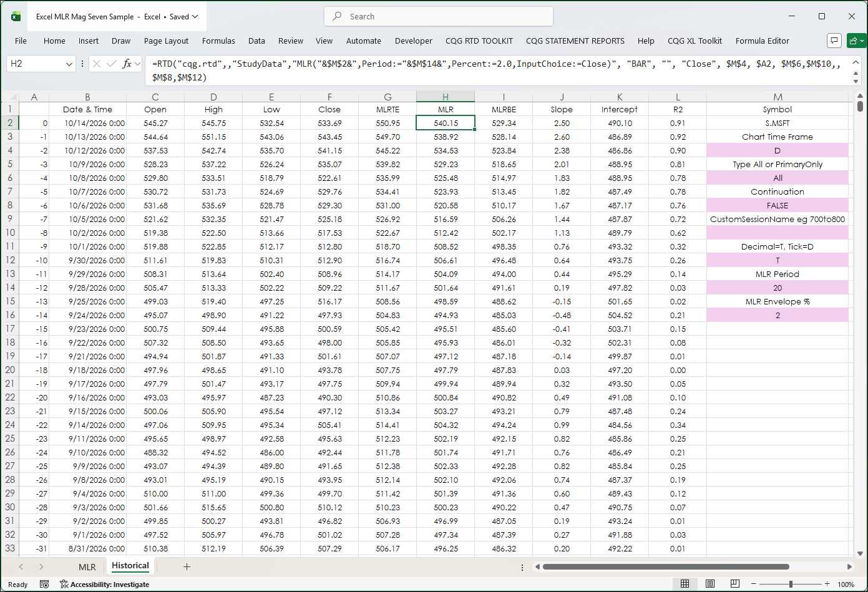868x592 pixels.
Task: Click the Insert Function fx icon
Action: click(127, 64)
